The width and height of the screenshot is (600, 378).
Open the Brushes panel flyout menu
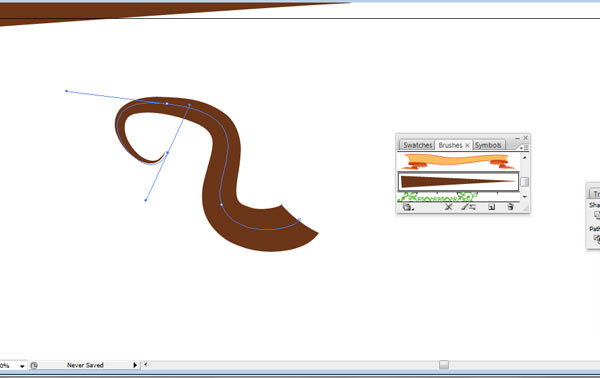point(524,147)
